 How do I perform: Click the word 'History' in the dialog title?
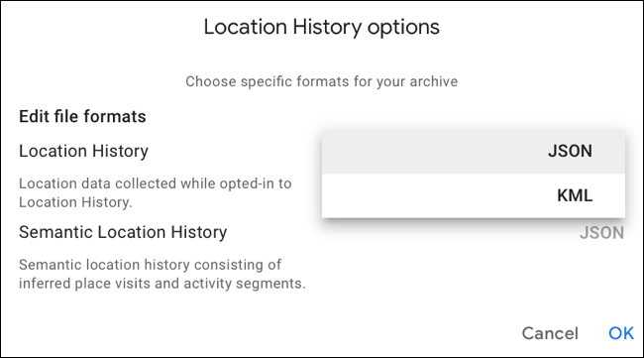pyautogui.click(x=327, y=28)
